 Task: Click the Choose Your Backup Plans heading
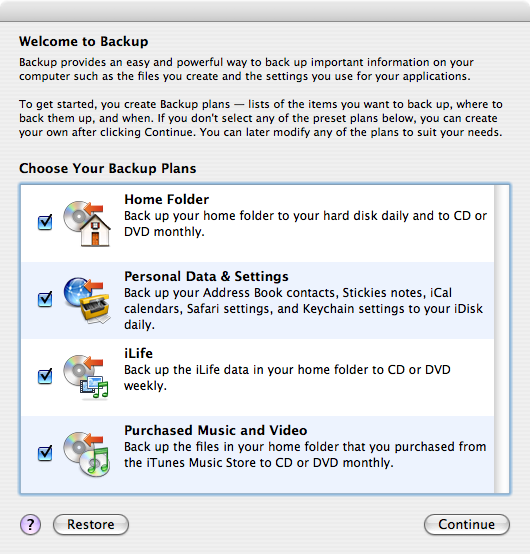[x=108, y=169]
